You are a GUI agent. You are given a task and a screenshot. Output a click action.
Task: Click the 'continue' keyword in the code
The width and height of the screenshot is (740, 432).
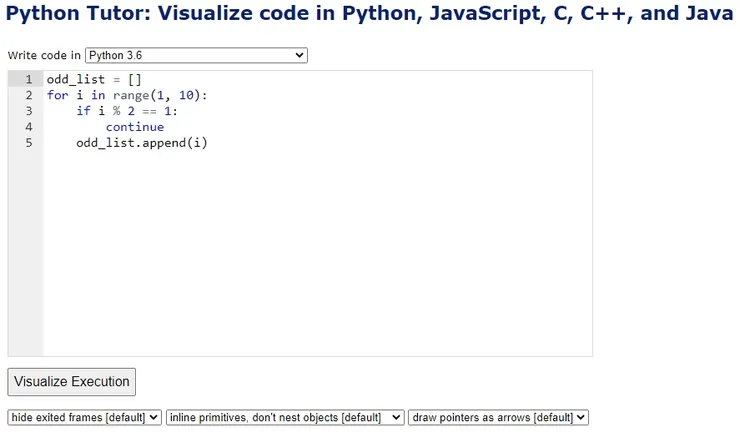(134, 127)
